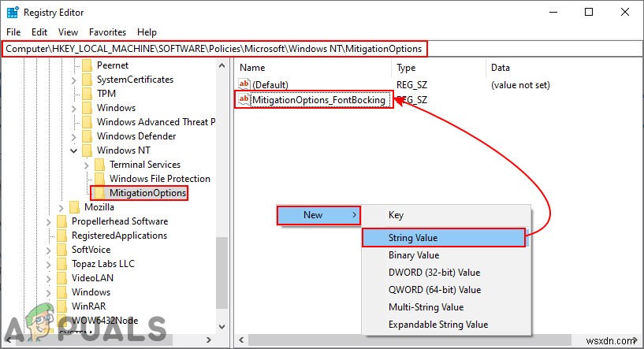Screen dimensions: 644x349
Task: Choose String Value from the submenu
Action: tap(444, 238)
